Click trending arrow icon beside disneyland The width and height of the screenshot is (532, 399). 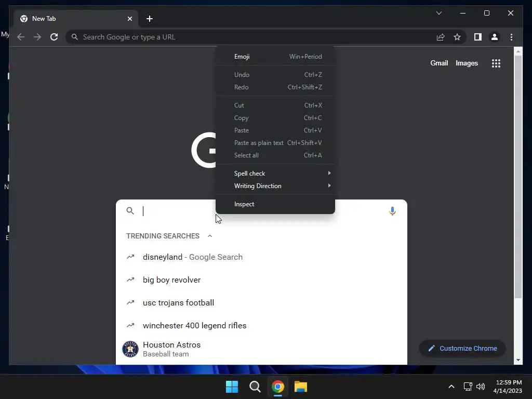coord(130,257)
